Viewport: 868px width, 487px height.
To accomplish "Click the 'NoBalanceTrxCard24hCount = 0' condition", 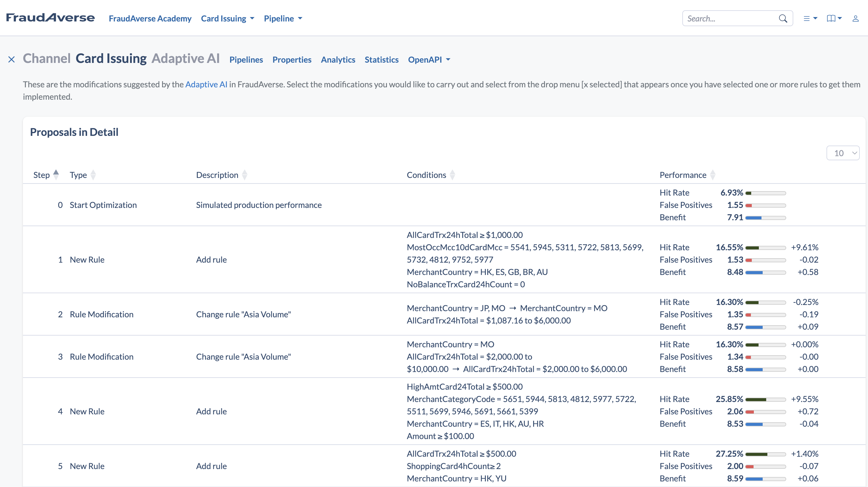I will click(466, 284).
